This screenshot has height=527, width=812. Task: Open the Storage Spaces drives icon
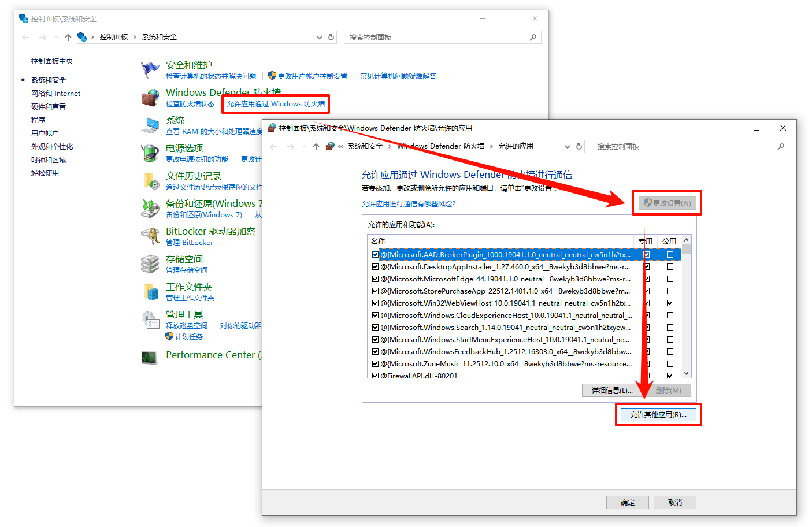tap(150, 264)
